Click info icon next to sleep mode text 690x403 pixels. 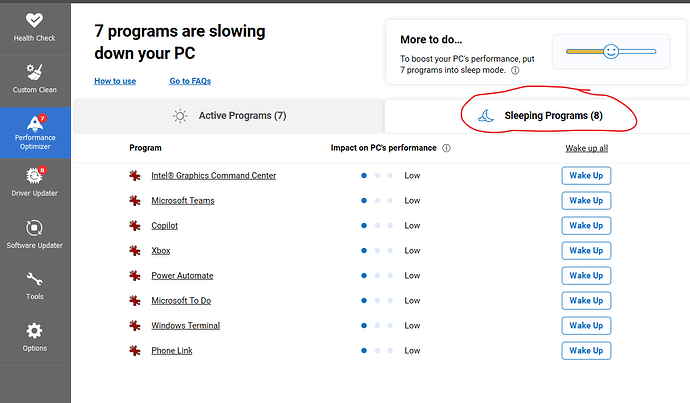click(515, 70)
